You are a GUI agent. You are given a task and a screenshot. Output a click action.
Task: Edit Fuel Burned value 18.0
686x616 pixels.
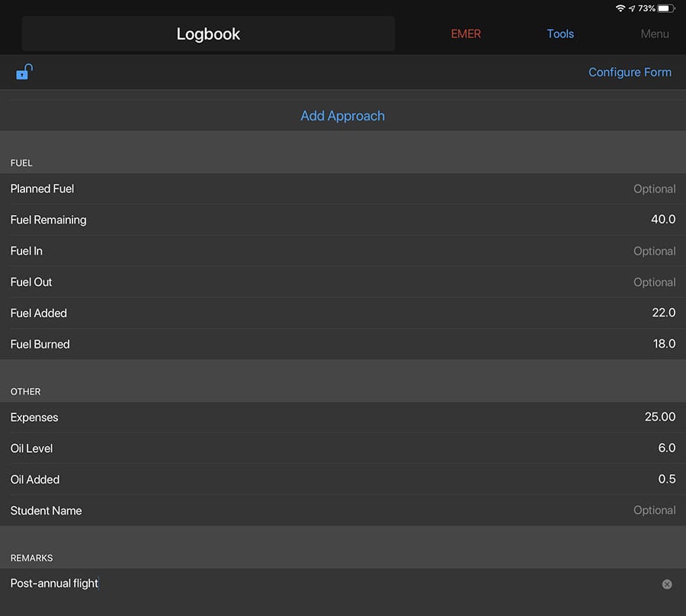pyautogui.click(x=664, y=344)
